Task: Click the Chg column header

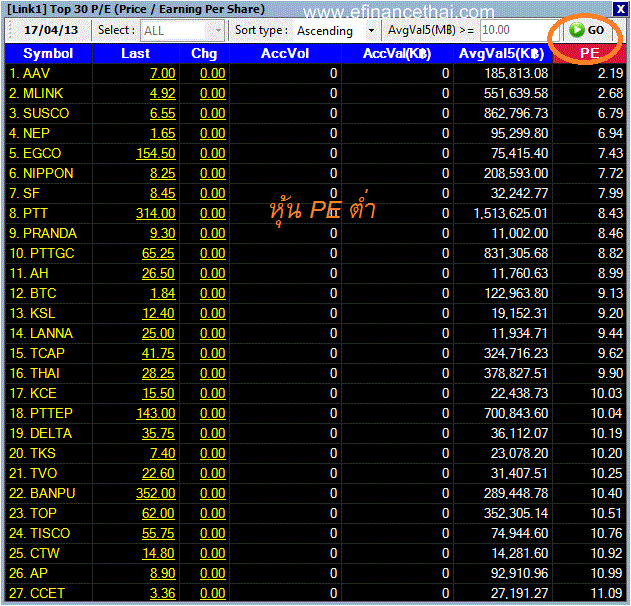Action: (x=204, y=54)
